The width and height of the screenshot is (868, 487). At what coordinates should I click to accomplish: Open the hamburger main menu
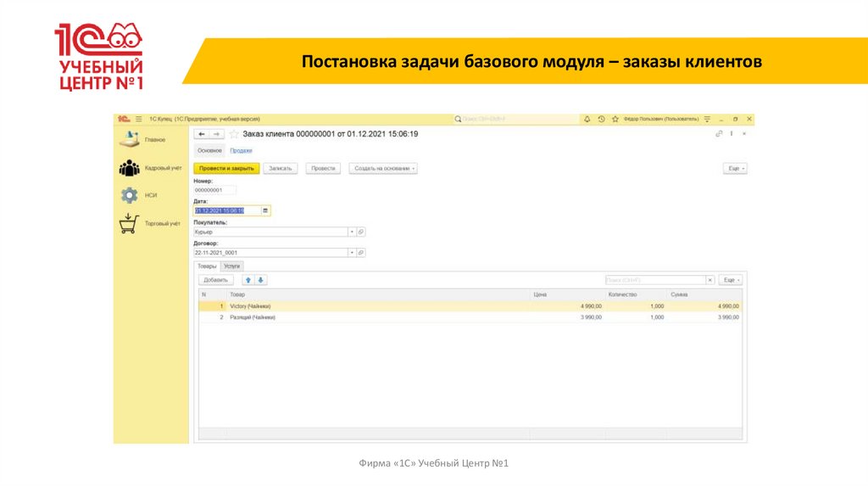point(139,119)
